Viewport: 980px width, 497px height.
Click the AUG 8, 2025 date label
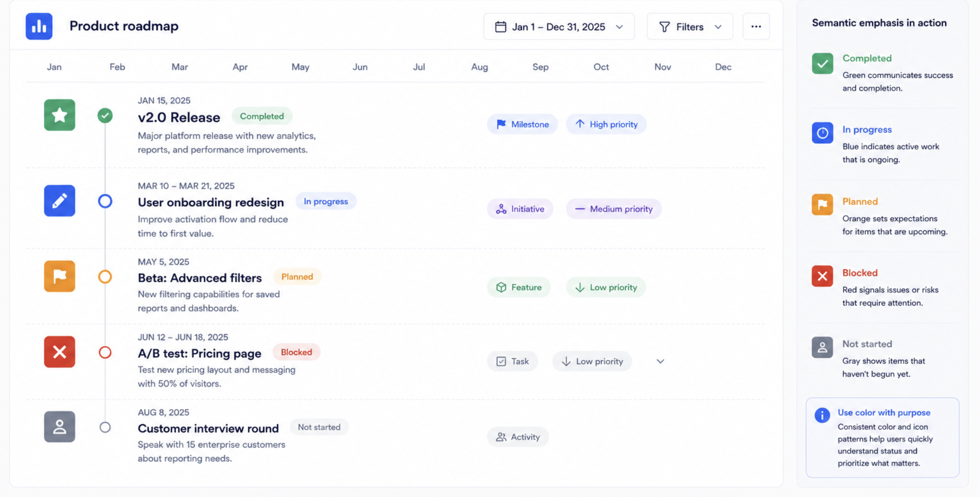(x=163, y=412)
